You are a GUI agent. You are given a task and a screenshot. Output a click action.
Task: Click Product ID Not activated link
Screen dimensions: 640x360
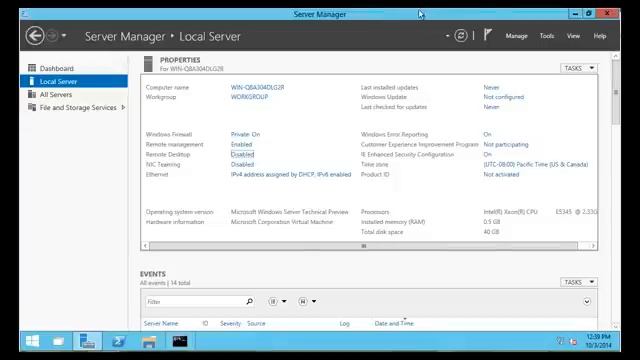(501, 174)
